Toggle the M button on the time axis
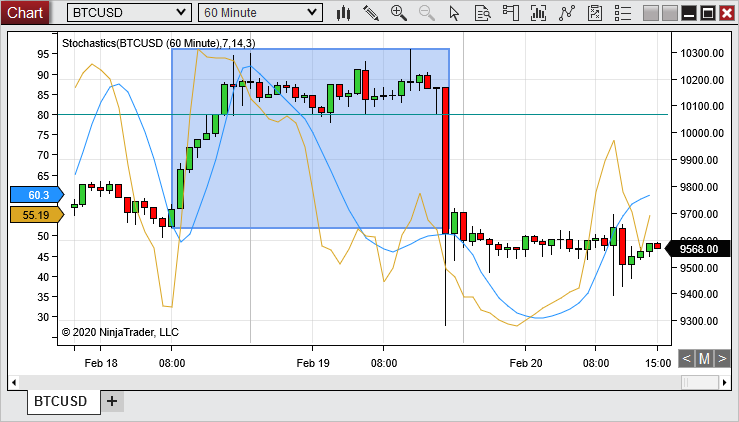The width and height of the screenshot is (739, 422). [704, 358]
